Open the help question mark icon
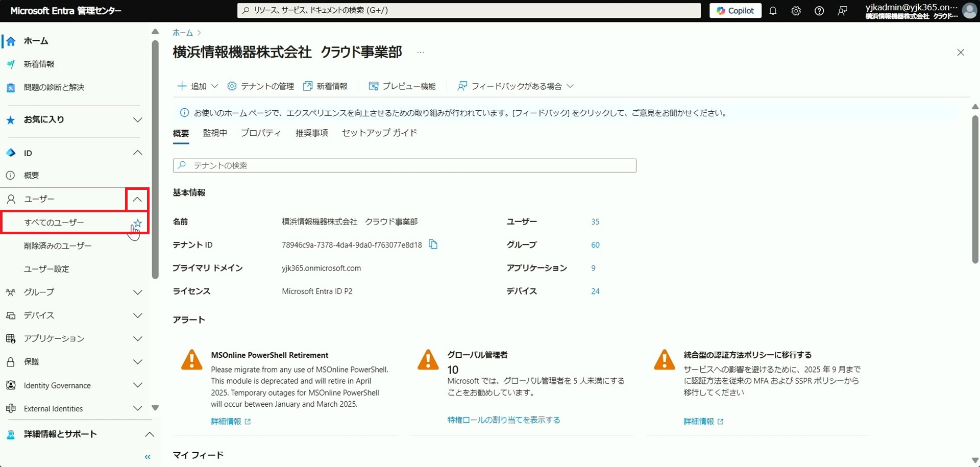The height and width of the screenshot is (467, 980). [819, 11]
